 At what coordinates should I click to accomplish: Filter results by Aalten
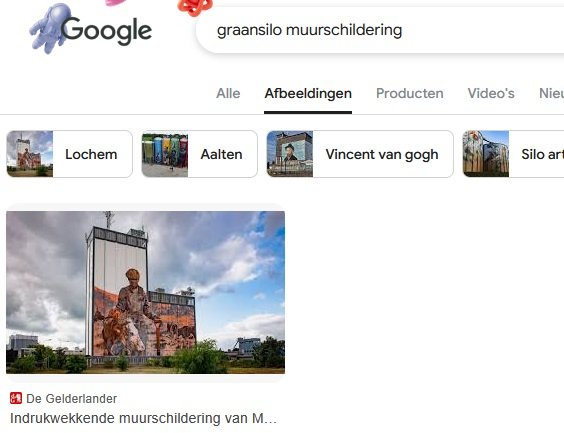pyautogui.click(x=200, y=154)
